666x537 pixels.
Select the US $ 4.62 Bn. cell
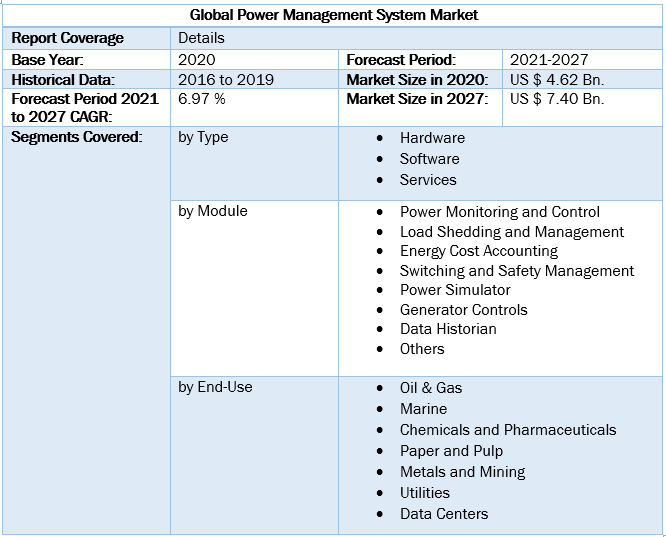coord(557,79)
